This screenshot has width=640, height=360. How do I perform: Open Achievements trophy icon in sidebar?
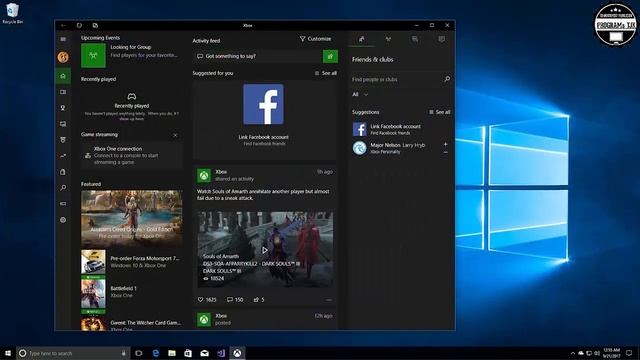coord(63,108)
